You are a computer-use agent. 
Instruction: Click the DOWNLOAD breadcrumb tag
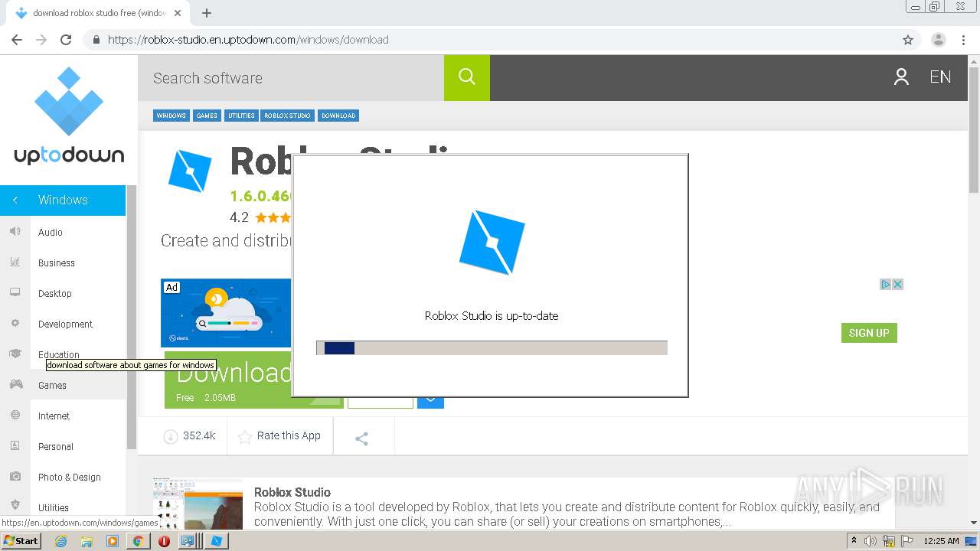coord(338,116)
